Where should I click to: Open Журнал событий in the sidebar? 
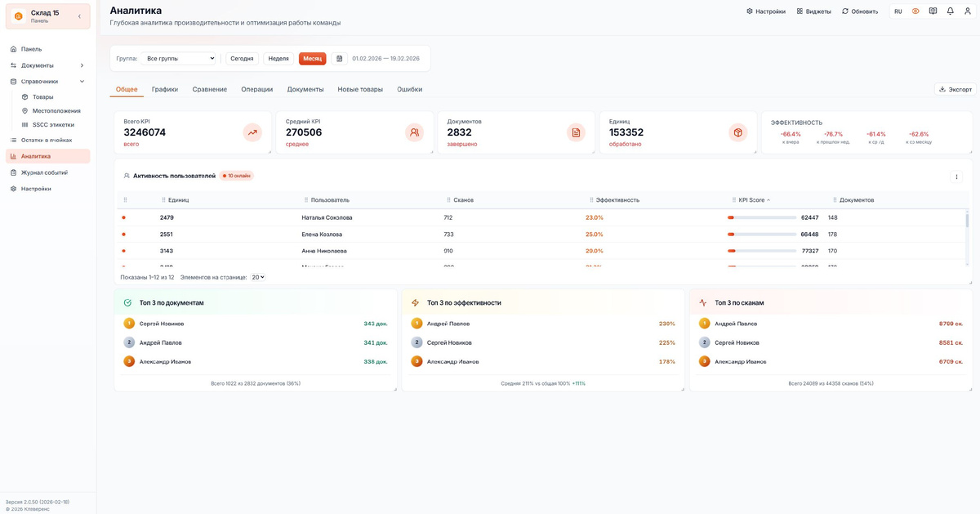coord(47,172)
